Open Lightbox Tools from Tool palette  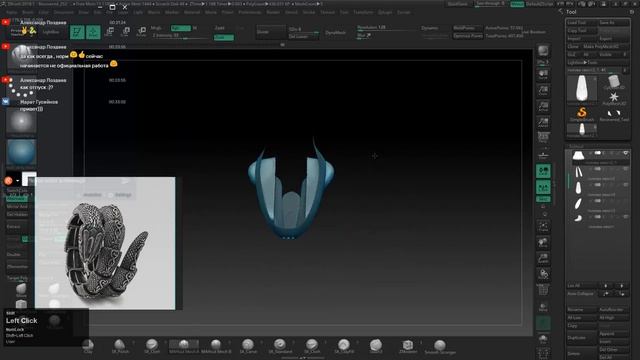pos(582,62)
